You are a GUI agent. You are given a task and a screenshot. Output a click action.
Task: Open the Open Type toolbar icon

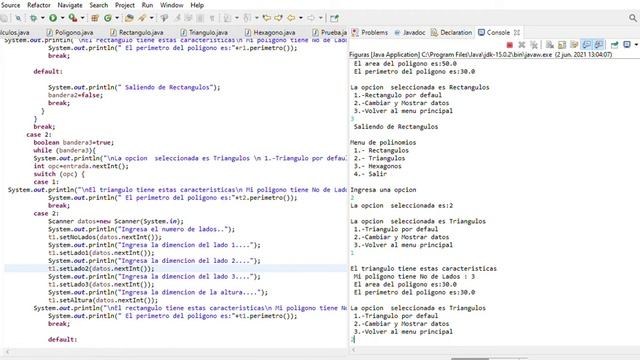[x=129, y=18]
